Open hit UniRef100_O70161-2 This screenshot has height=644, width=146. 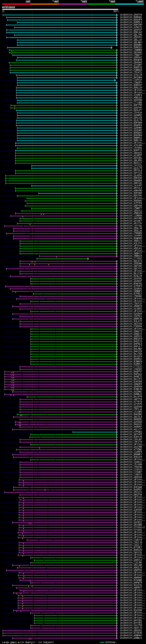point(132,527)
